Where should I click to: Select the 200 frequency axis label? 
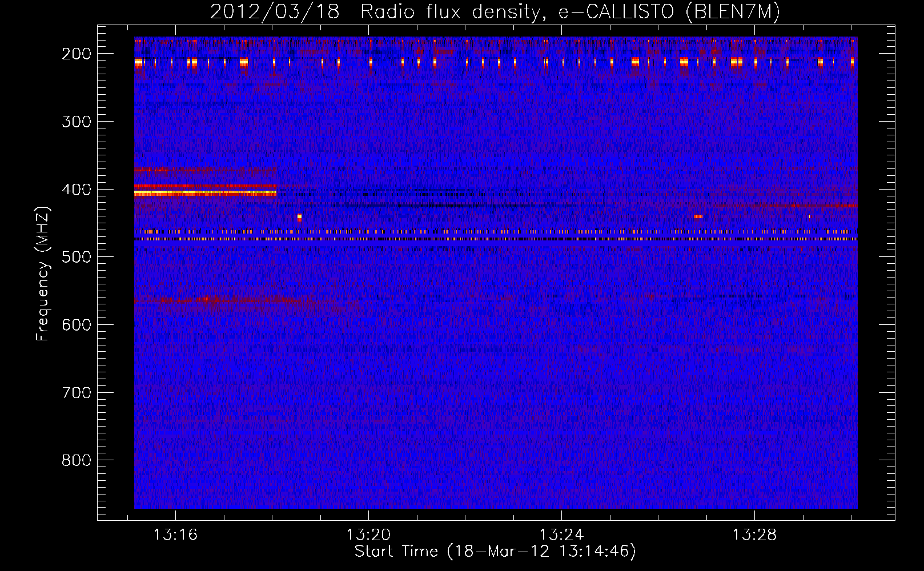pyautogui.click(x=77, y=54)
